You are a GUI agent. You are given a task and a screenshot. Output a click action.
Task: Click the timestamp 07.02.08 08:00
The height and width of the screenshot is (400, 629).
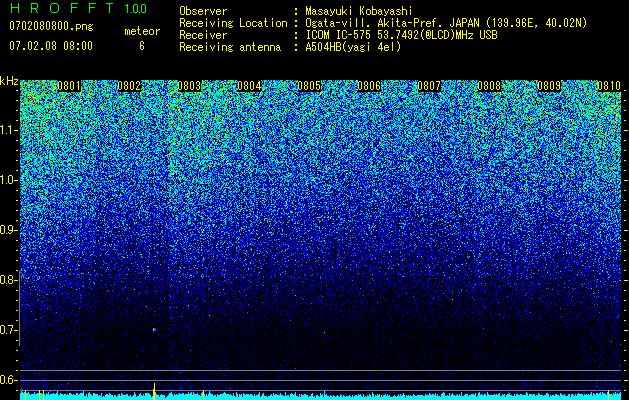(51, 46)
